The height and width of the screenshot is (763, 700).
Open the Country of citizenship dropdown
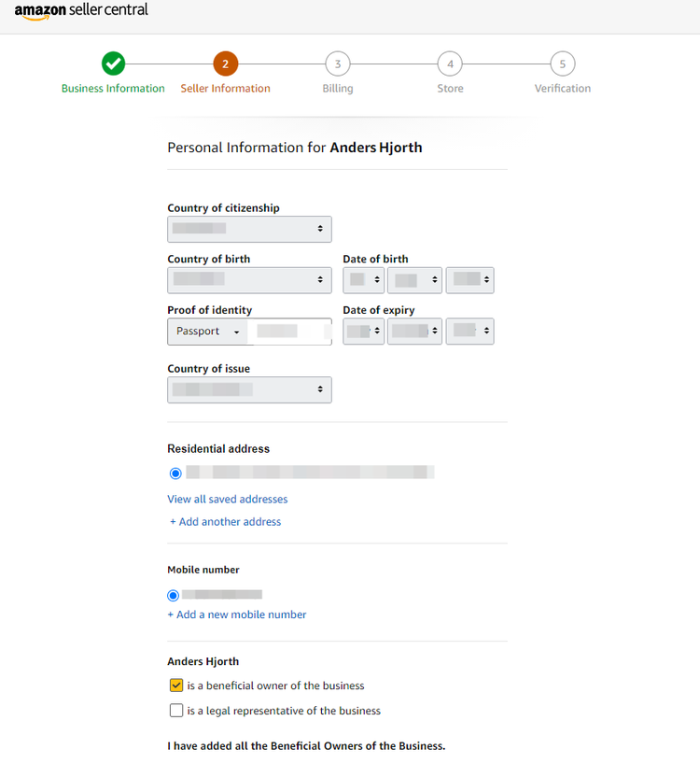249,229
